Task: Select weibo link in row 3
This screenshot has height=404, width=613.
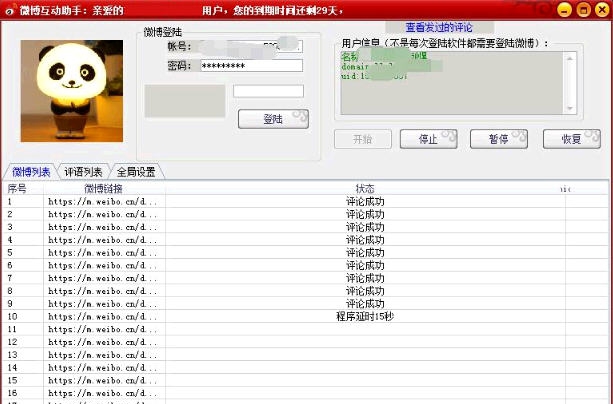Action: pyautogui.click(x=103, y=227)
